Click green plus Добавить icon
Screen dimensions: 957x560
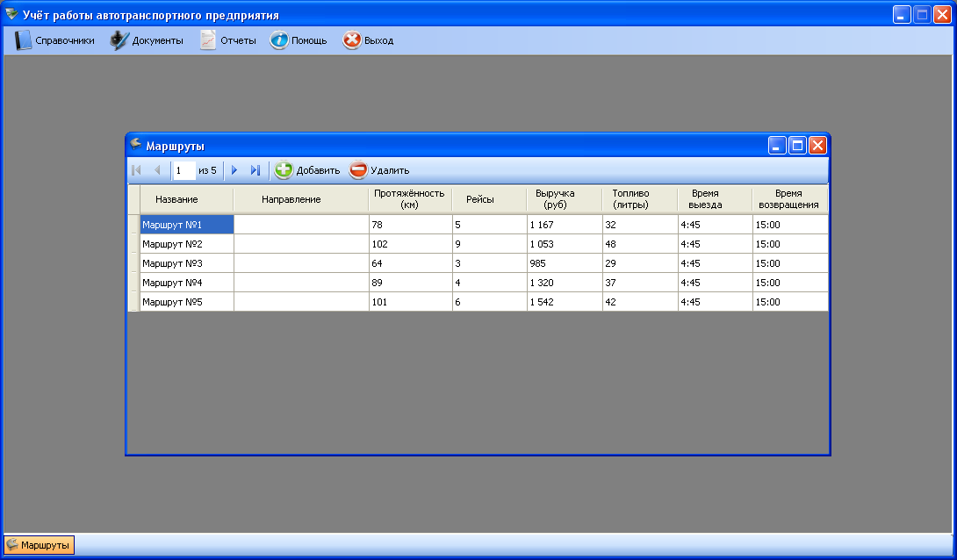pyautogui.click(x=284, y=170)
